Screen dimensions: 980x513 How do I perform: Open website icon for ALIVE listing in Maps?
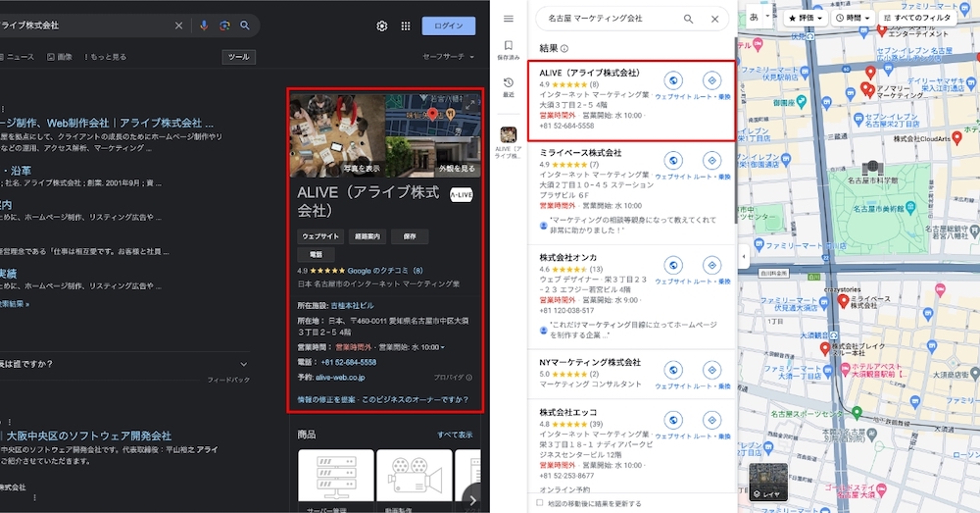click(x=672, y=80)
